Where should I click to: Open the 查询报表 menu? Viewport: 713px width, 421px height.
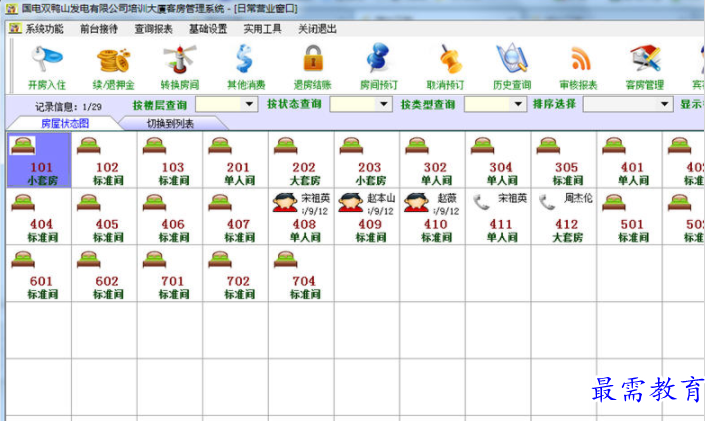[153, 29]
